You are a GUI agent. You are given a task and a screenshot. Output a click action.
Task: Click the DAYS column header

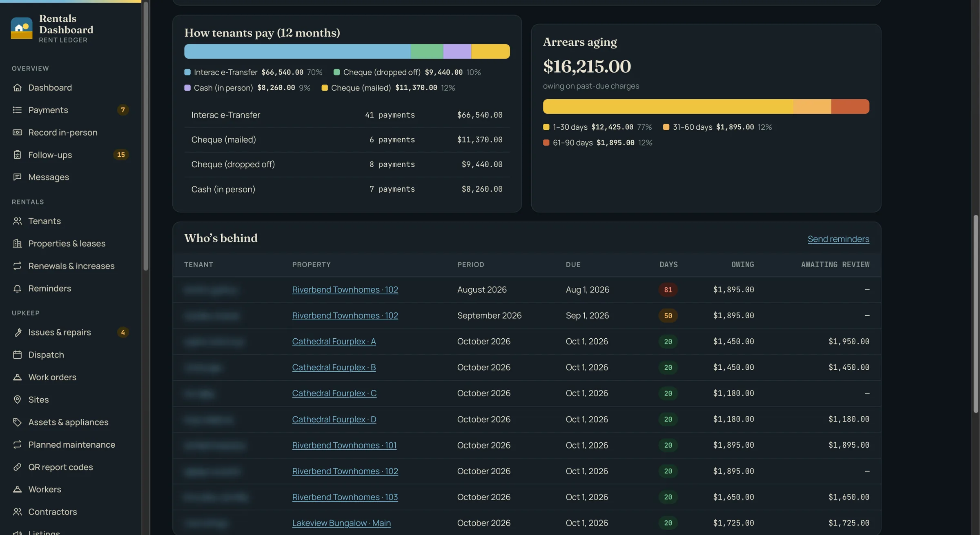(x=668, y=265)
